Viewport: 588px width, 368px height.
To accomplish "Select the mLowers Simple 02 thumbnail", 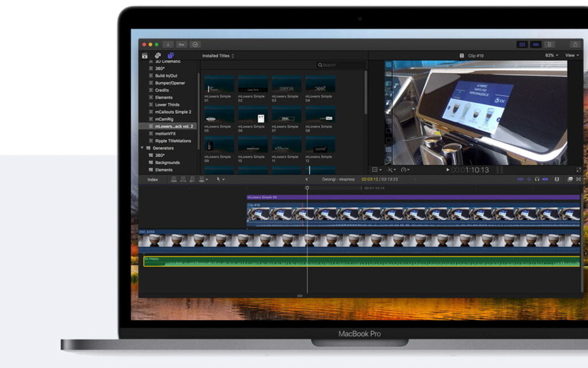I will click(253, 84).
